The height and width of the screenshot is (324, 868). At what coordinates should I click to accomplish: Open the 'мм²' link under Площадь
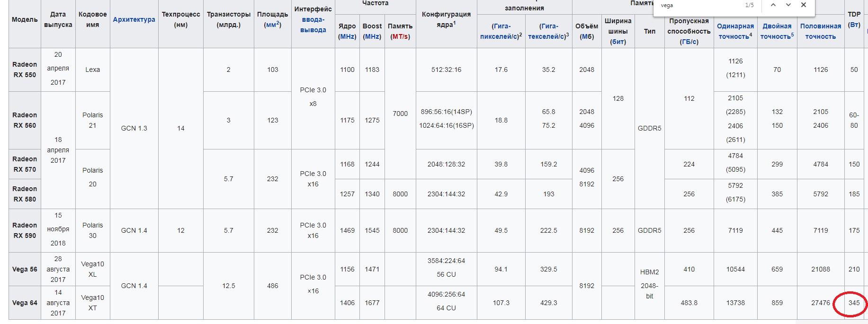coord(272,25)
